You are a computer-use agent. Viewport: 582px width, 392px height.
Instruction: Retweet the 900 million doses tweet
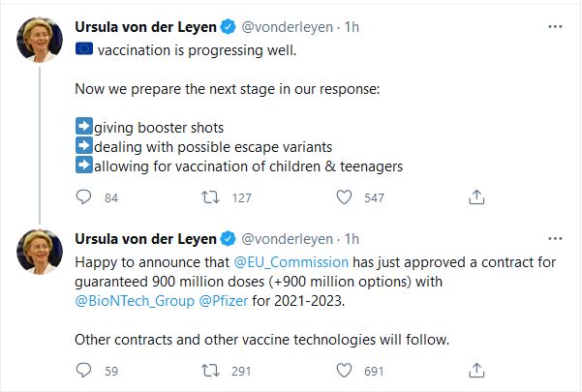click(207, 370)
